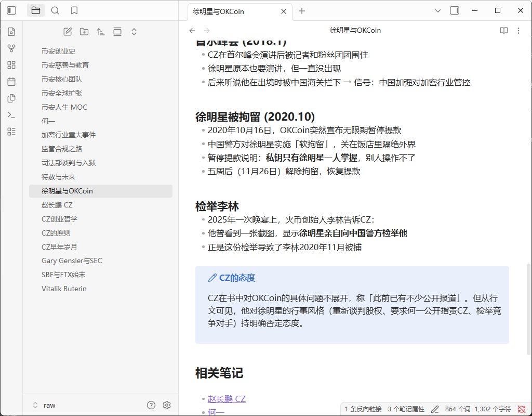This screenshot has height=416, width=532.
Task: Switch to reading view book icon
Action: [x=504, y=31]
